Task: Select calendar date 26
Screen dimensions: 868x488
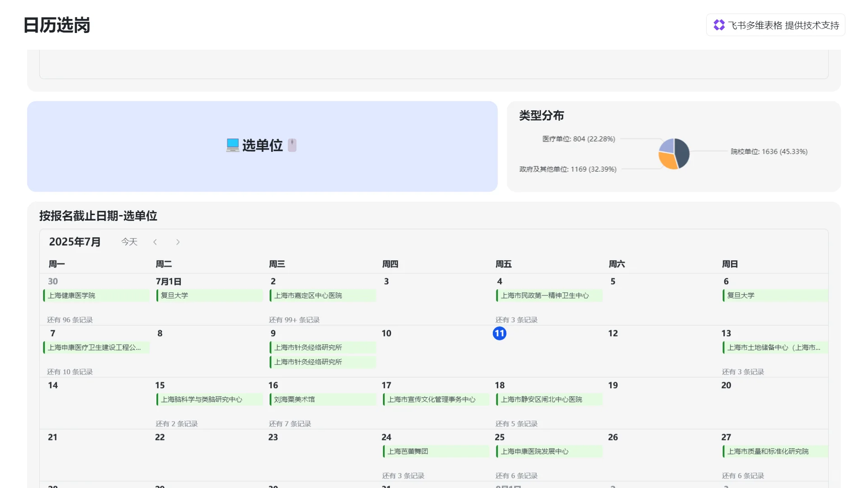Action: (613, 437)
